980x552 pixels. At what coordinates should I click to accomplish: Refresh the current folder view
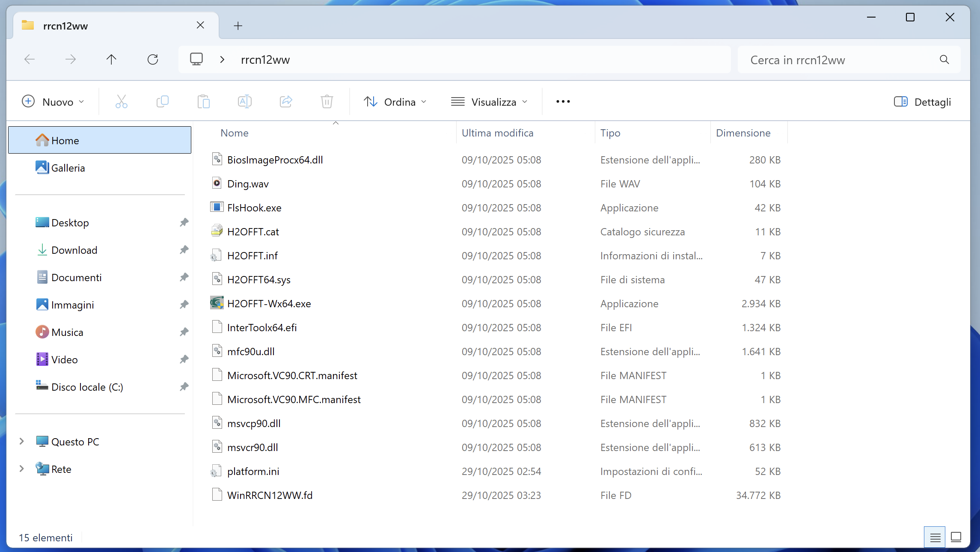coord(153,59)
